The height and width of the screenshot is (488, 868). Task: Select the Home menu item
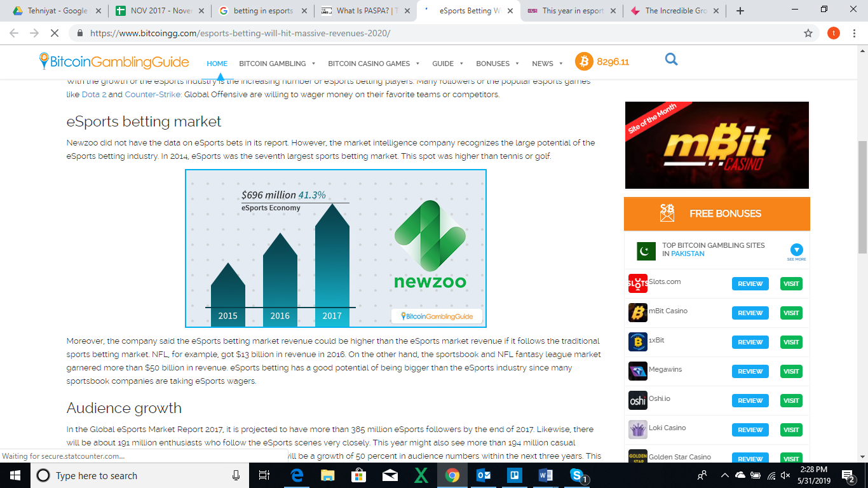(217, 64)
